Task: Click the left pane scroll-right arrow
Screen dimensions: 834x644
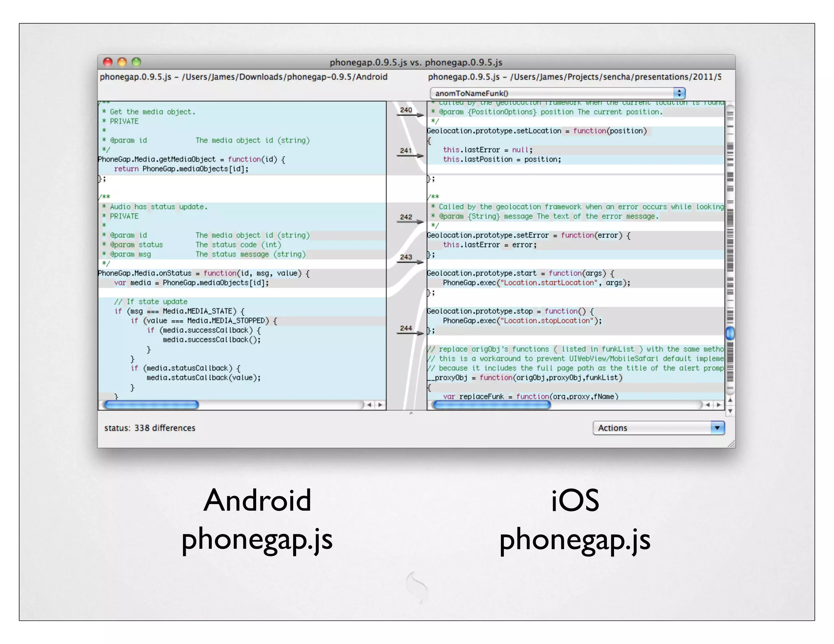Action: point(380,405)
